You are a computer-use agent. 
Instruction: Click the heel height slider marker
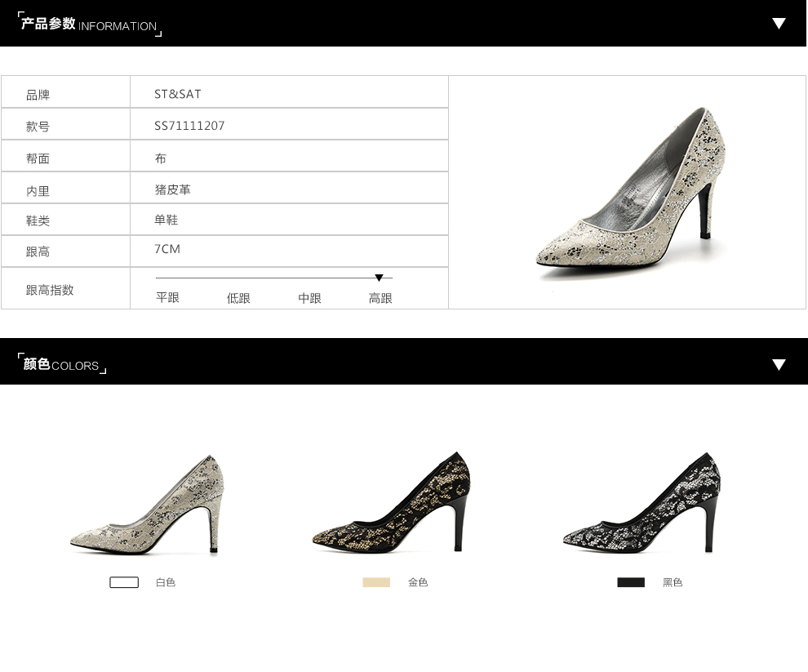click(x=380, y=278)
